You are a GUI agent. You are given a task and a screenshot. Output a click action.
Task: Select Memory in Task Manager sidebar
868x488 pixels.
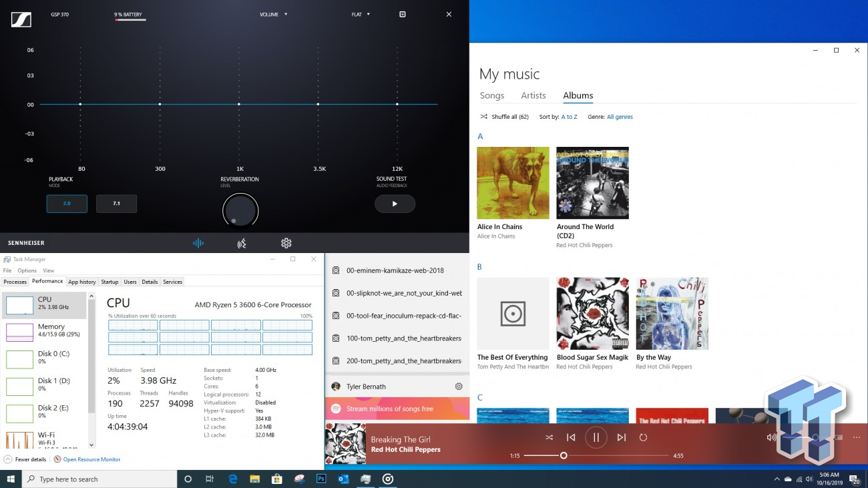(45, 330)
